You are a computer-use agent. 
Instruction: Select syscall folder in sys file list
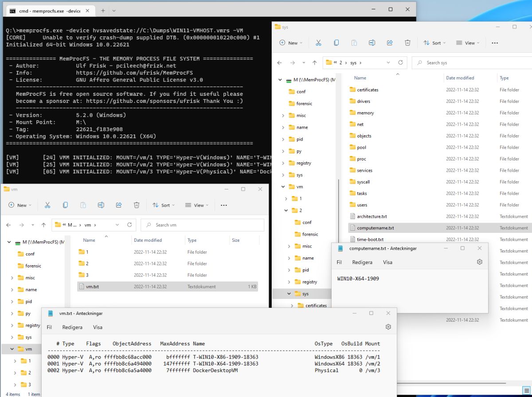(363, 182)
